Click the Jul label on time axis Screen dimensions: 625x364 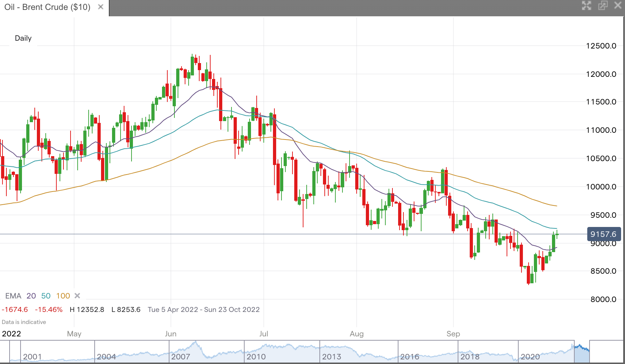(264, 334)
